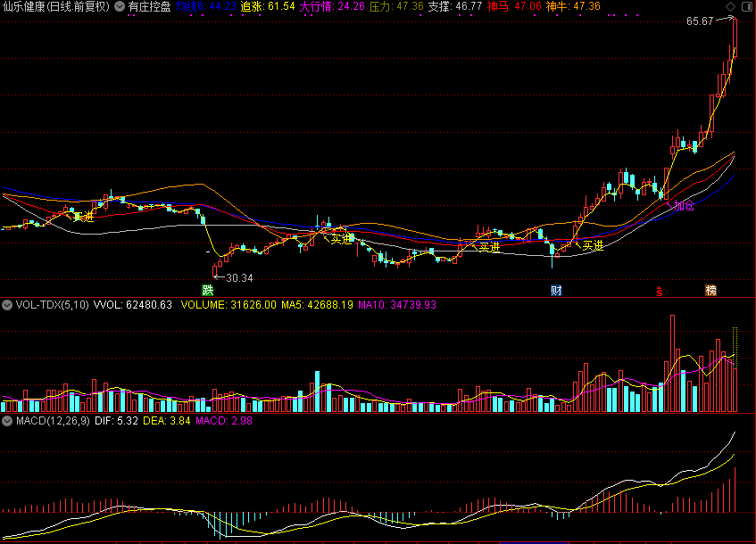Click the 65.67 high price label
Viewport: 756px width, 544px height.
click(700, 21)
